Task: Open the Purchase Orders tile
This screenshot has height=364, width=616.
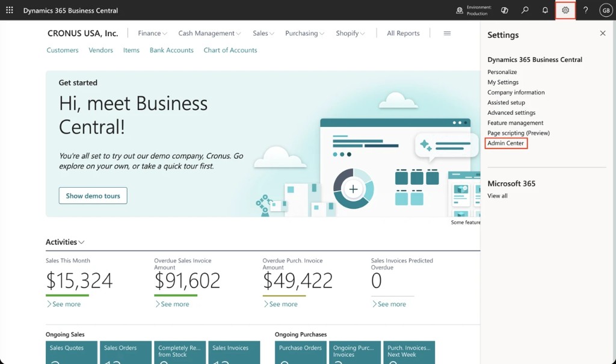Action: 301,353
